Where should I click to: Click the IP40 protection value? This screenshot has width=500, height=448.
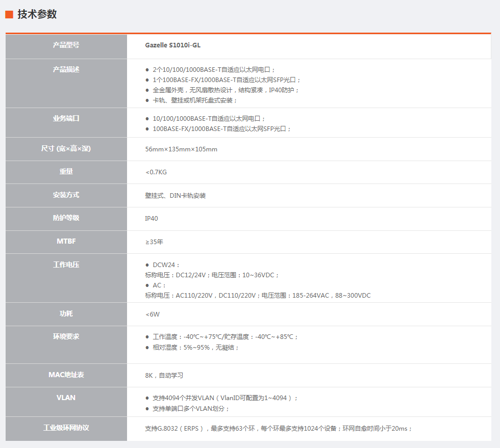(x=152, y=219)
